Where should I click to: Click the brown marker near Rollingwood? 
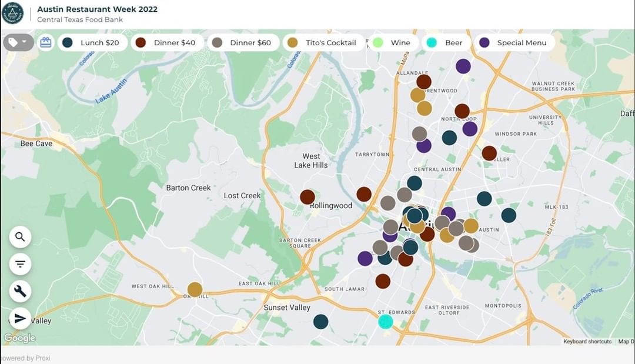tap(308, 197)
